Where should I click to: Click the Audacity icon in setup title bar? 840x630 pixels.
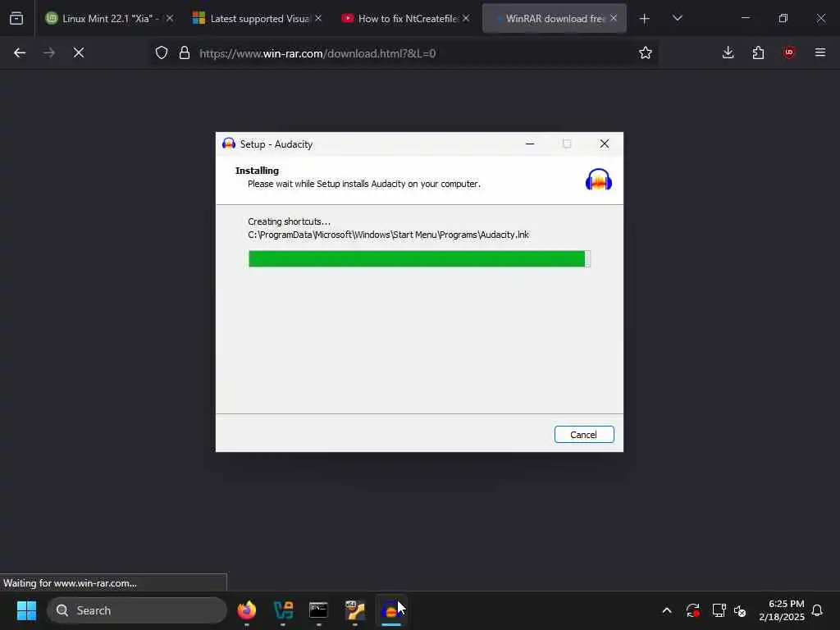tap(229, 144)
